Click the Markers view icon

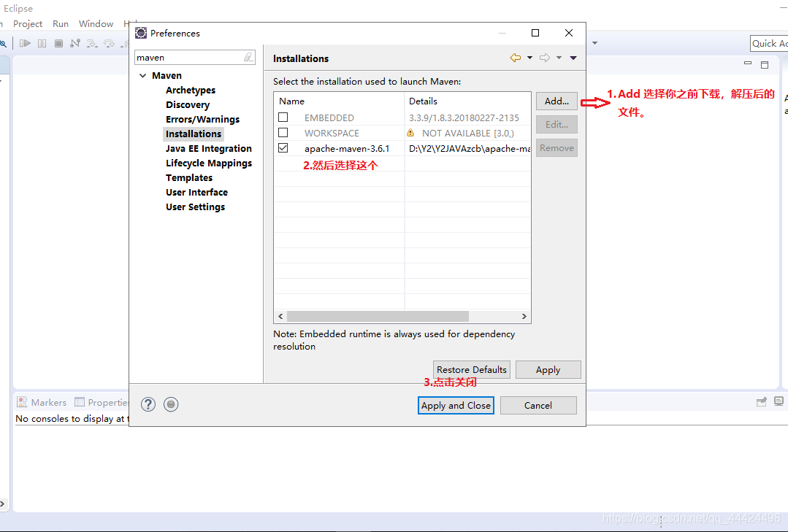click(22, 402)
